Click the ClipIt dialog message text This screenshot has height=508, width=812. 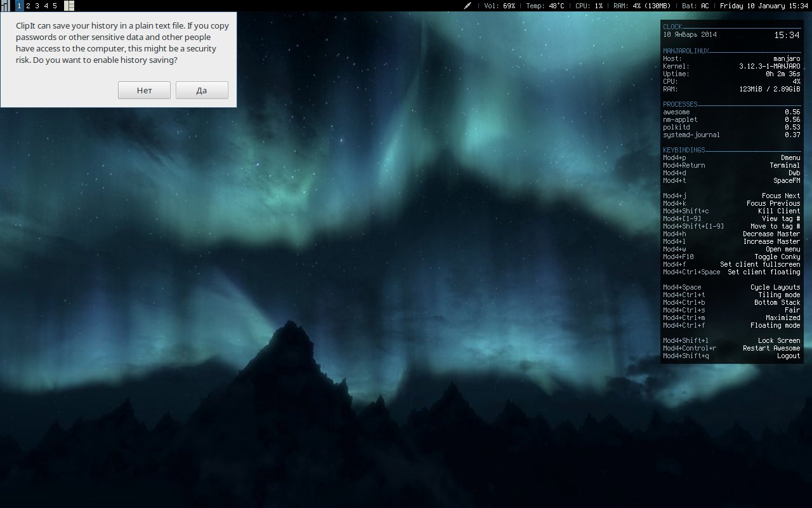pyautogui.click(x=122, y=43)
